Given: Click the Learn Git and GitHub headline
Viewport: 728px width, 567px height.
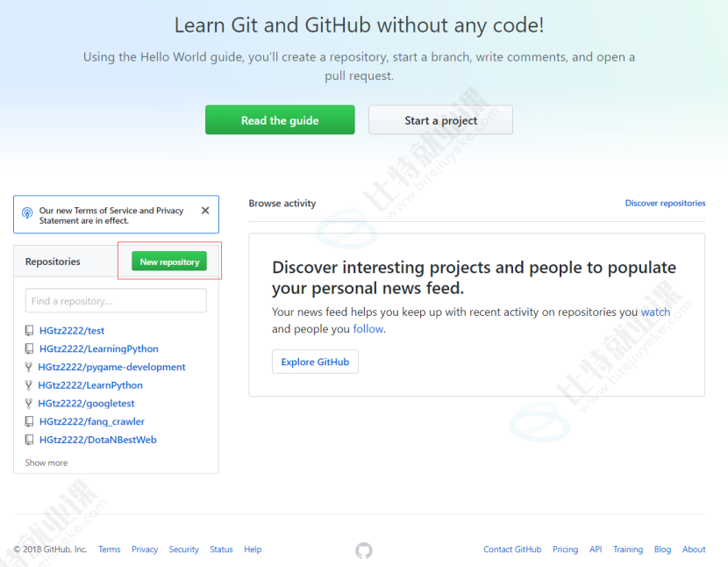Looking at the screenshot, I should click(359, 25).
